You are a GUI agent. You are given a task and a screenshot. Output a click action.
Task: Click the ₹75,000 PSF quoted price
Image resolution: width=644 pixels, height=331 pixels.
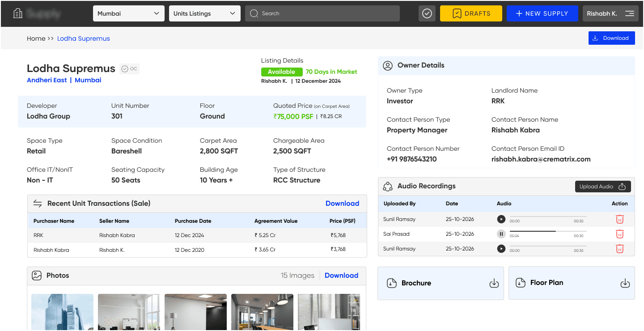(x=293, y=116)
